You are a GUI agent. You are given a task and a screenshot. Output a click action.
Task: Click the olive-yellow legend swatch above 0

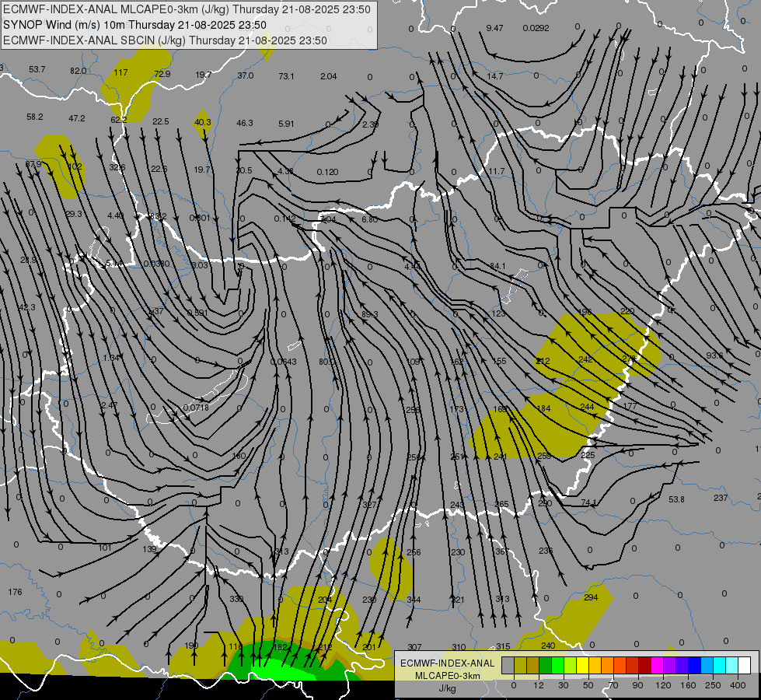[520, 665]
